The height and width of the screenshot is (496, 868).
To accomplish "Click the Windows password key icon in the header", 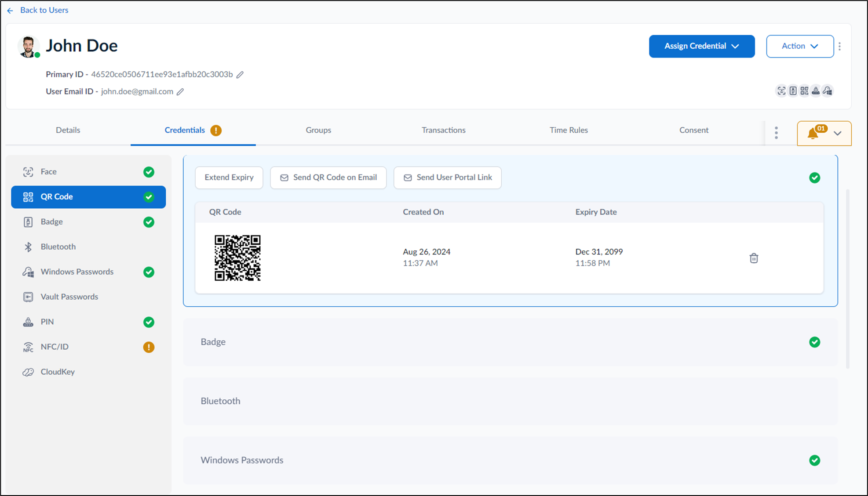I will click(x=828, y=91).
